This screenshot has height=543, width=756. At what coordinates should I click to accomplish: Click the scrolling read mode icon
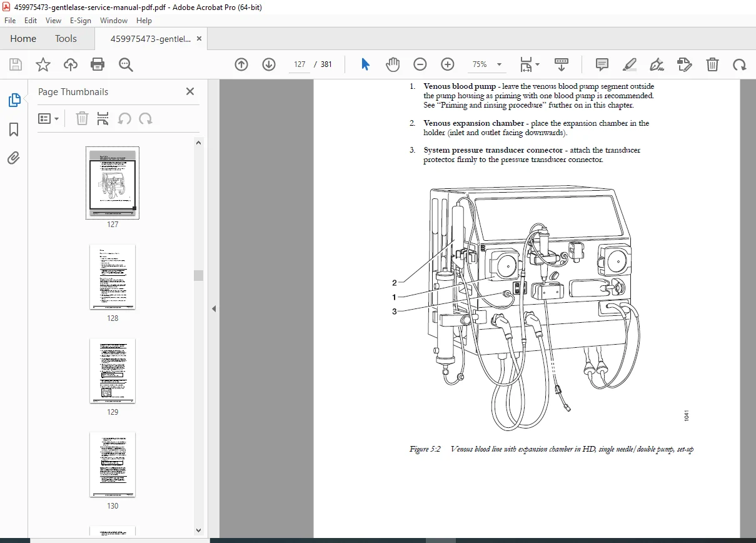tap(562, 64)
